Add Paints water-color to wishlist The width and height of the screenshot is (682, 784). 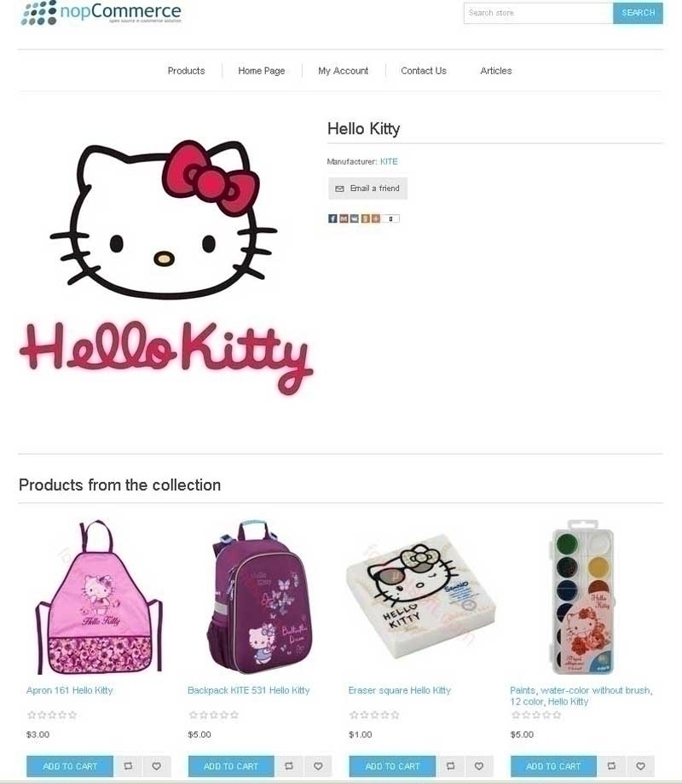640,765
